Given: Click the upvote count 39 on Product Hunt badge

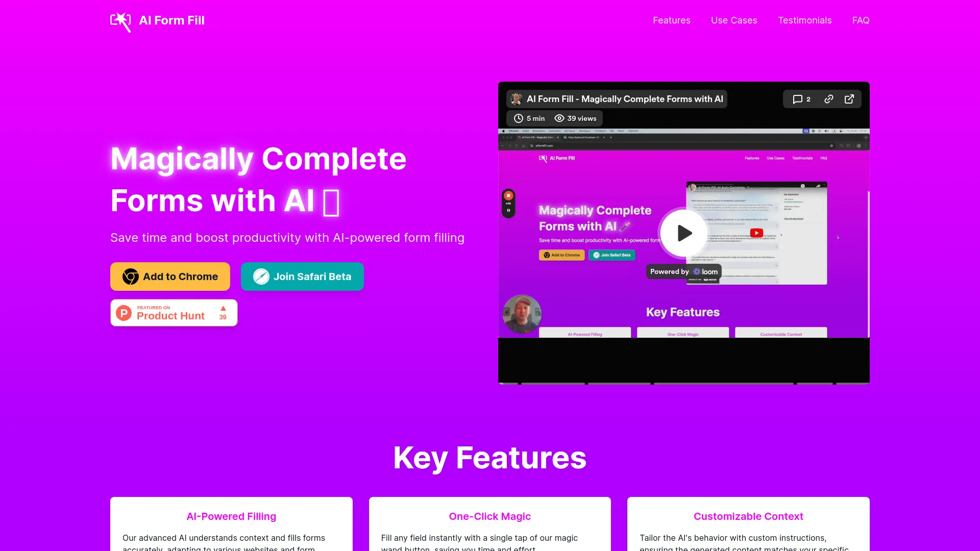Looking at the screenshot, I should coord(224,316).
